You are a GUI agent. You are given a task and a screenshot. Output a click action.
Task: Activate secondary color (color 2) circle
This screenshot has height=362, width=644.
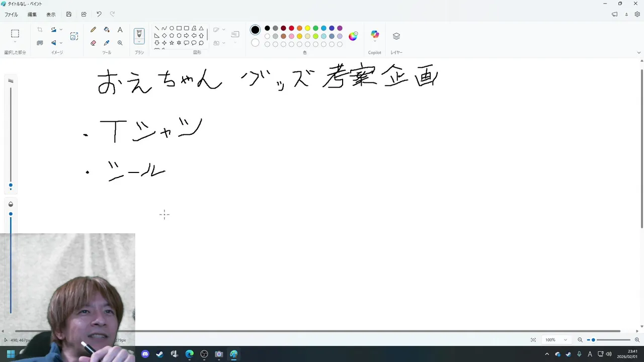pos(255,43)
